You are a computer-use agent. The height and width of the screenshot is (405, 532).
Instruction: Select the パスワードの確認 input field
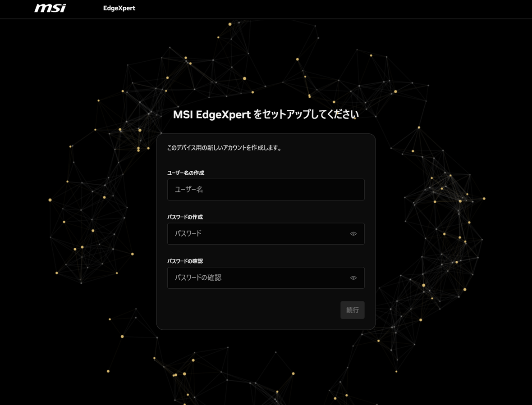coord(266,278)
